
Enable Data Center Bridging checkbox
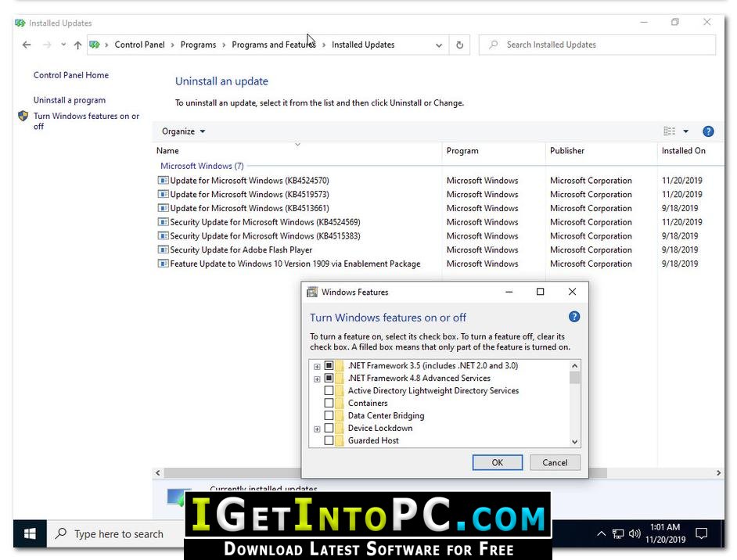pyautogui.click(x=329, y=415)
